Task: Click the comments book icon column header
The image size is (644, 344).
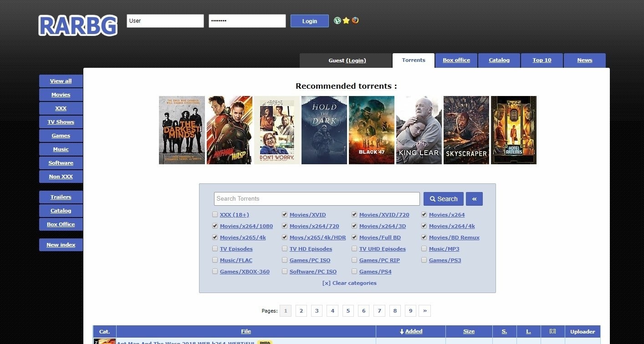Action: [552, 332]
